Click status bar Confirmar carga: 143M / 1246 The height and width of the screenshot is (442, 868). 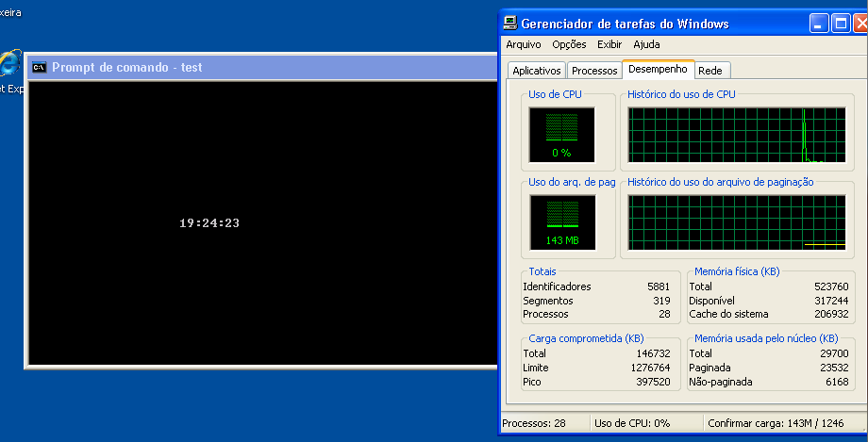[x=776, y=424]
